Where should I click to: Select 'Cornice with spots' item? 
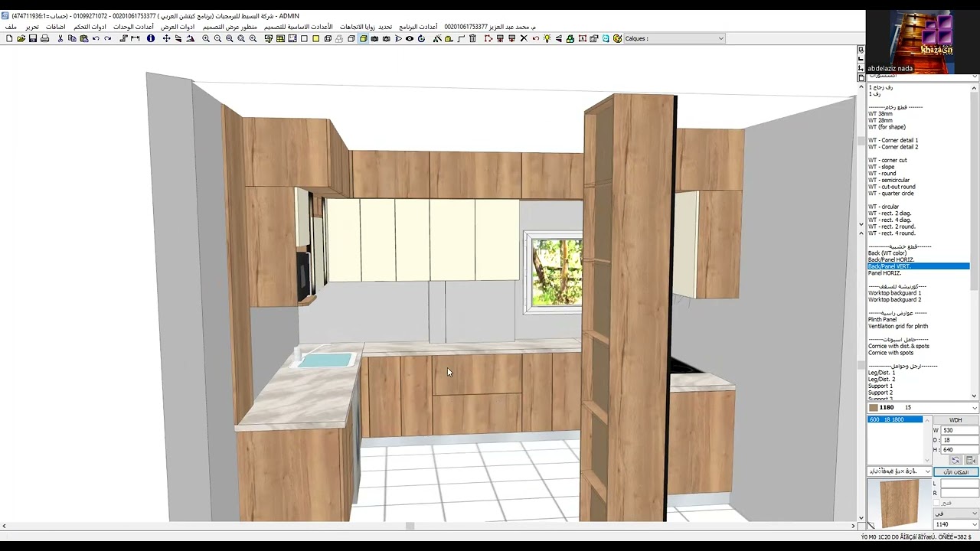[890, 353]
